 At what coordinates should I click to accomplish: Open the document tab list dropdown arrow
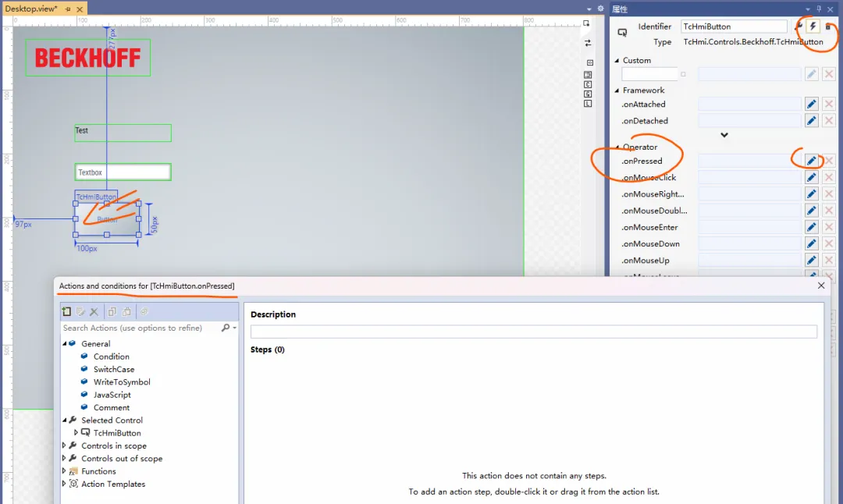tap(589, 9)
